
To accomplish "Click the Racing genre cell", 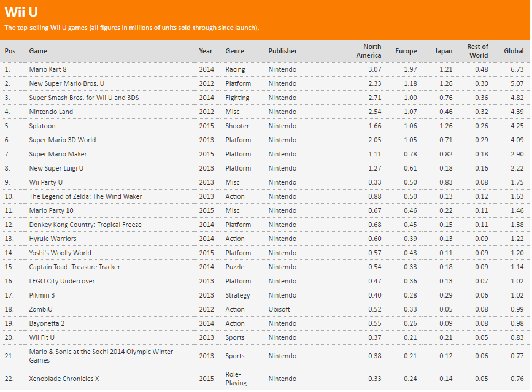I will [235, 70].
